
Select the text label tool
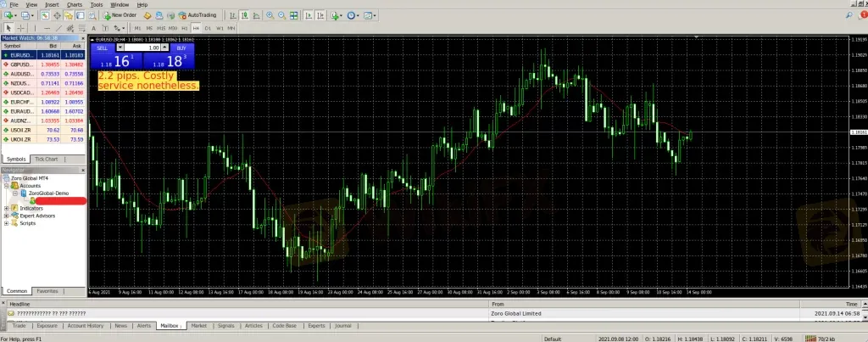click(x=105, y=28)
